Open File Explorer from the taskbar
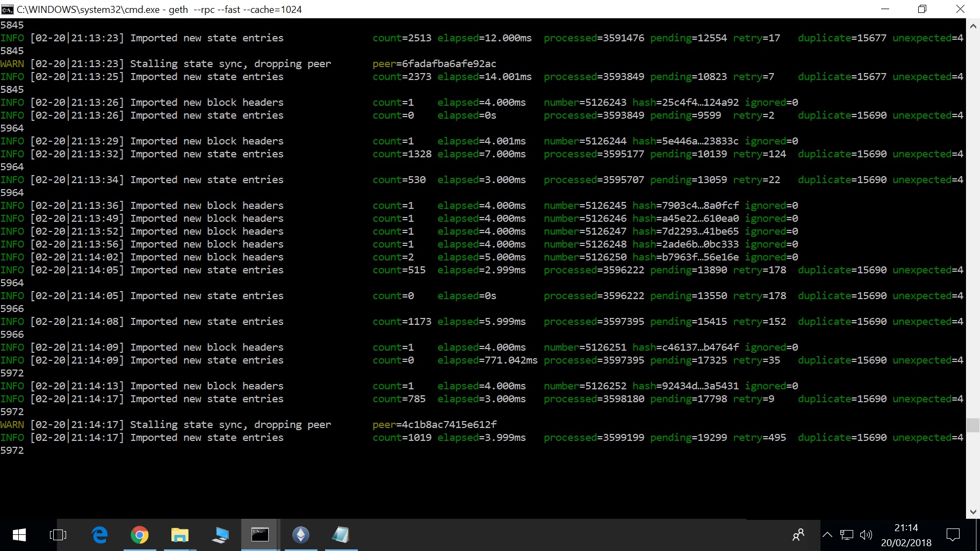 [179, 534]
